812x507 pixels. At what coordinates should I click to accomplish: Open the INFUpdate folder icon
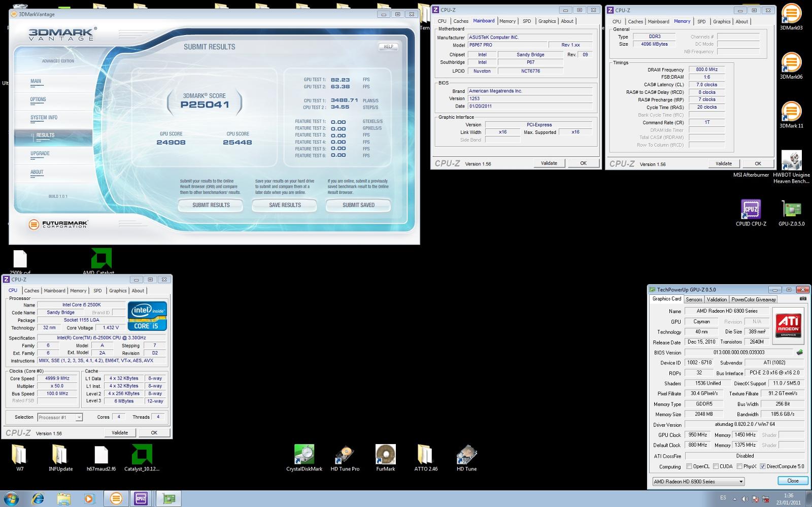click(60, 458)
